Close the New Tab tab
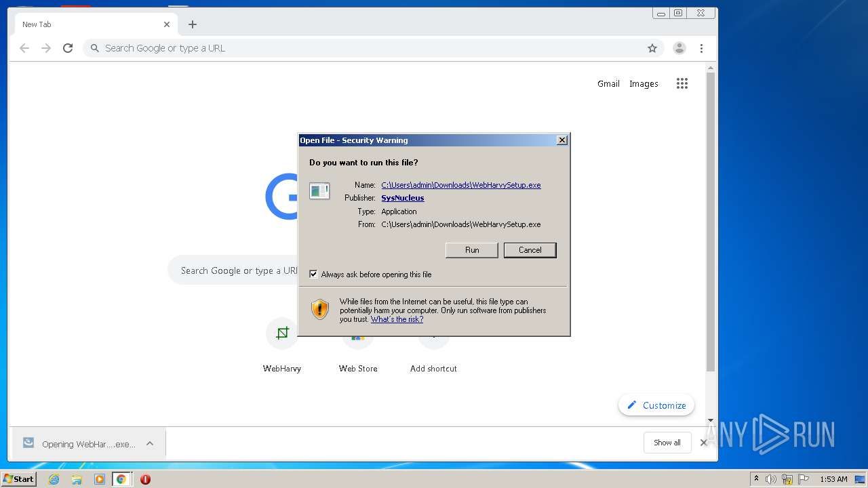This screenshot has width=868, height=488. [167, 24]
